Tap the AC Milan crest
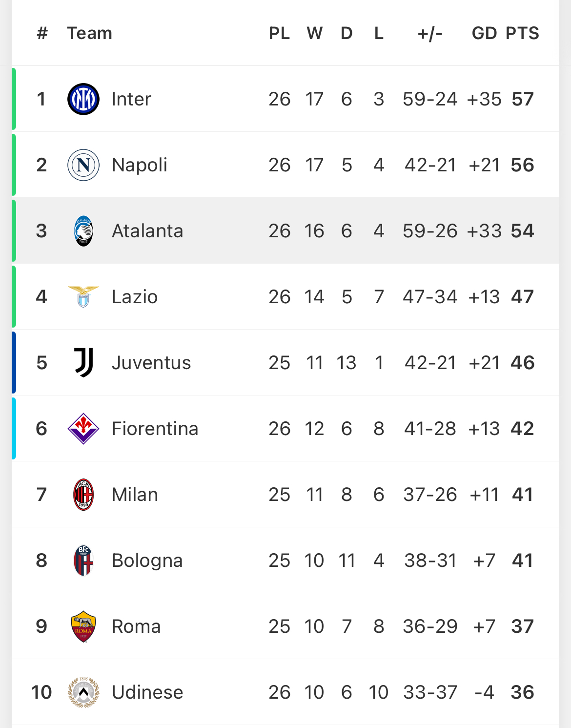The image size is (571, 728). point(83,495)
